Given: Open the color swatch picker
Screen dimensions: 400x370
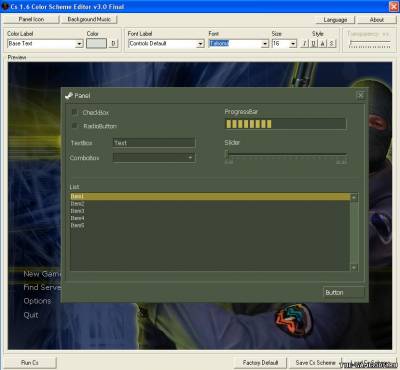Looking at the screenshot, I should coord(96,43).
